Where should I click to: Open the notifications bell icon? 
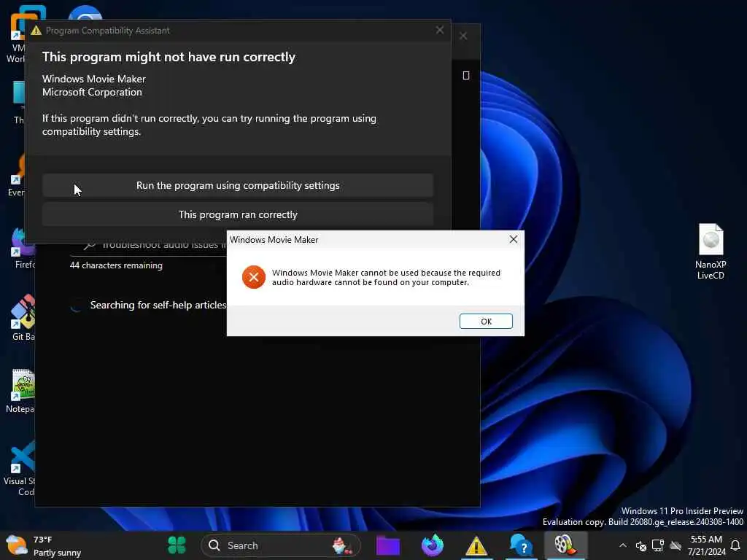click(735, 545)
